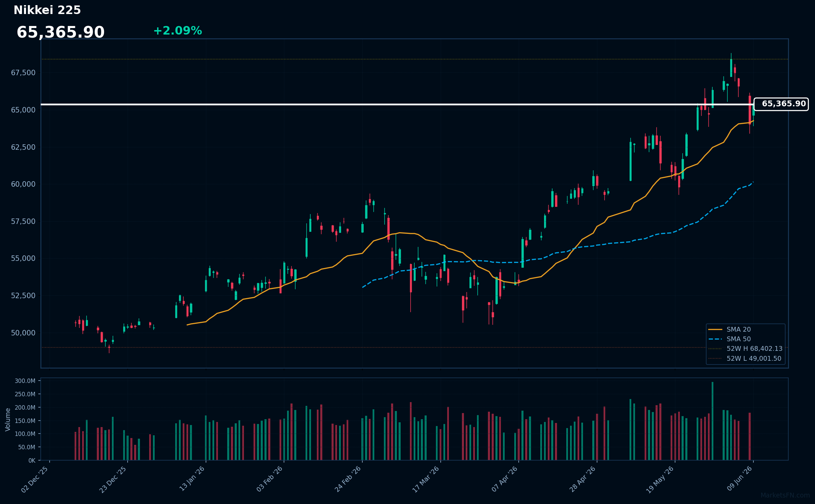Click the 67,500 price axis label
The image size is (815, 504).
(x=23, y=72)
